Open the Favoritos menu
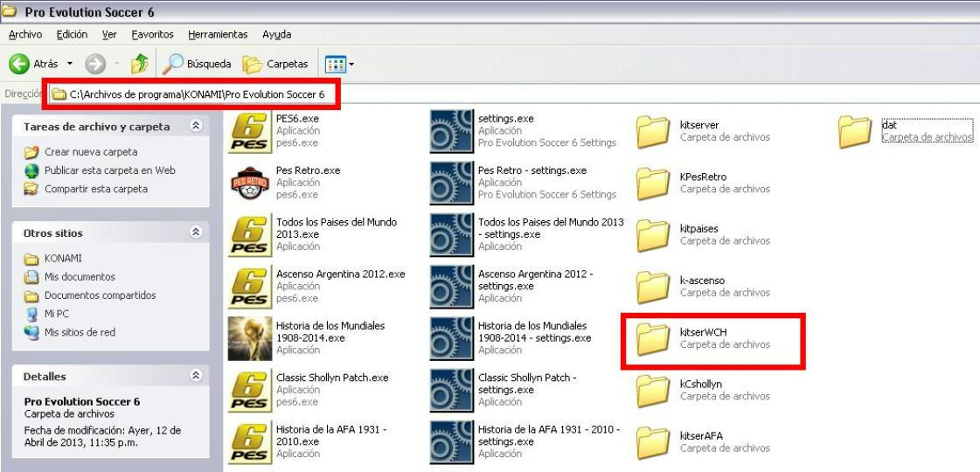 coord(152,34)
